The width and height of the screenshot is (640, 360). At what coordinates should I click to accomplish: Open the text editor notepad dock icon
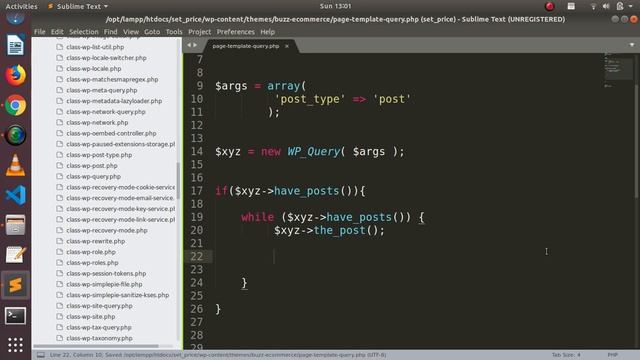(16, 255)
